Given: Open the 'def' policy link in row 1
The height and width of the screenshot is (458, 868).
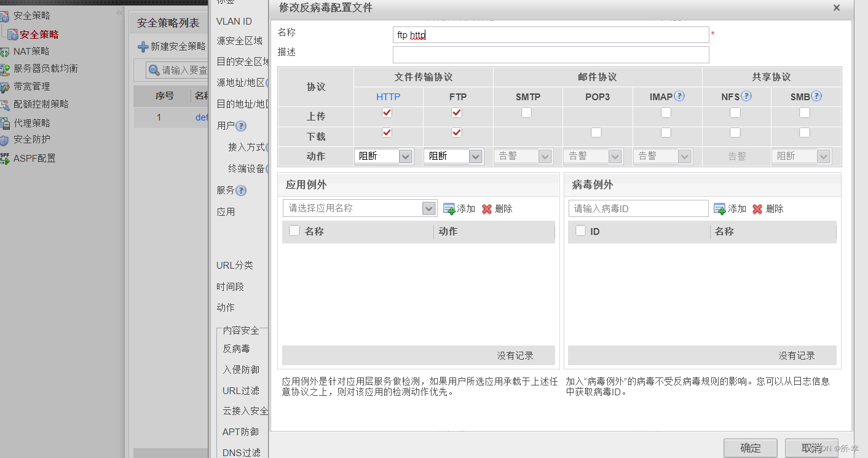Looking at the screenshot, I should click(x=202, y=117).
